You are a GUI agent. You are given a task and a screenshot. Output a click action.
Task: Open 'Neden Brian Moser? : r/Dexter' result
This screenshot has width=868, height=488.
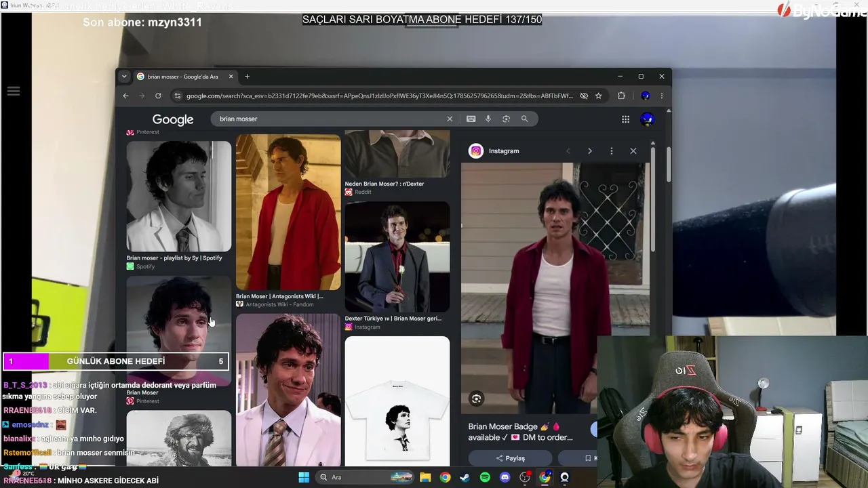click(384, 184)
